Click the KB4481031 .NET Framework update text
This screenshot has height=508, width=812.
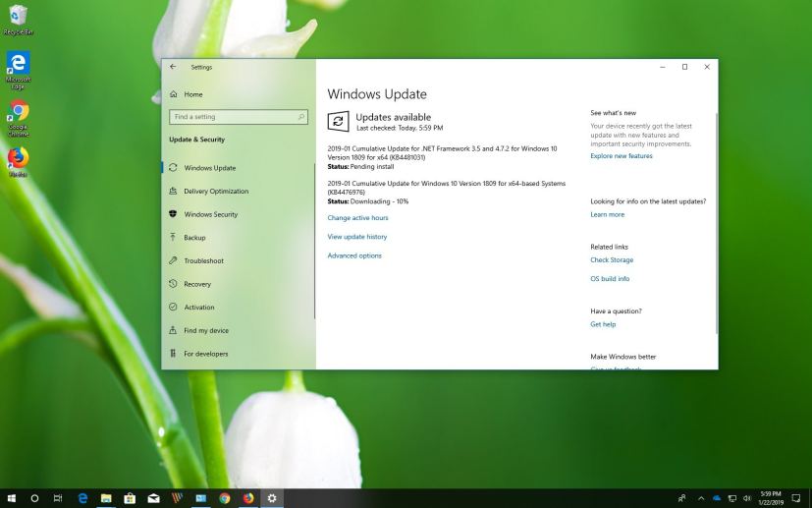(x=442, y=153)
